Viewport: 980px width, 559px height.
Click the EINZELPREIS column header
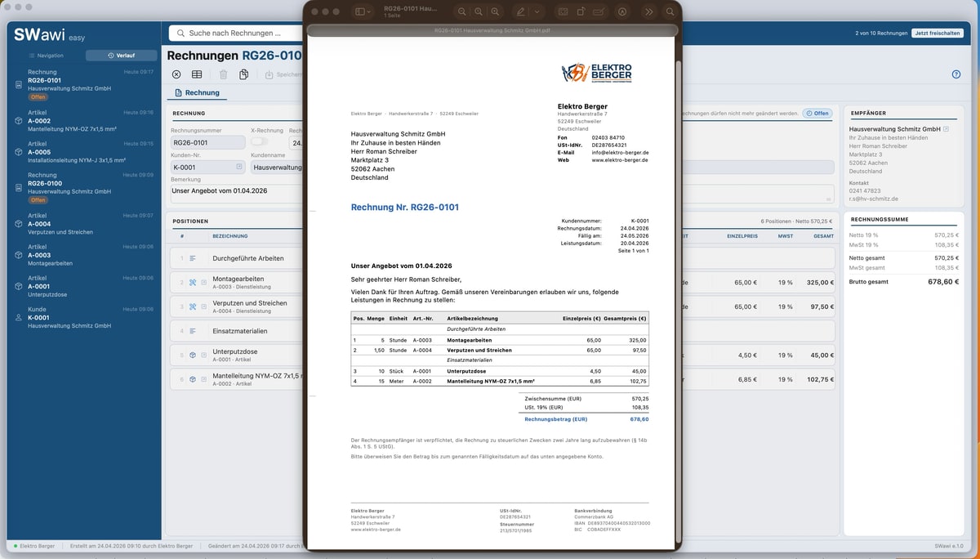pyautogui.click(x=742, y=236)
